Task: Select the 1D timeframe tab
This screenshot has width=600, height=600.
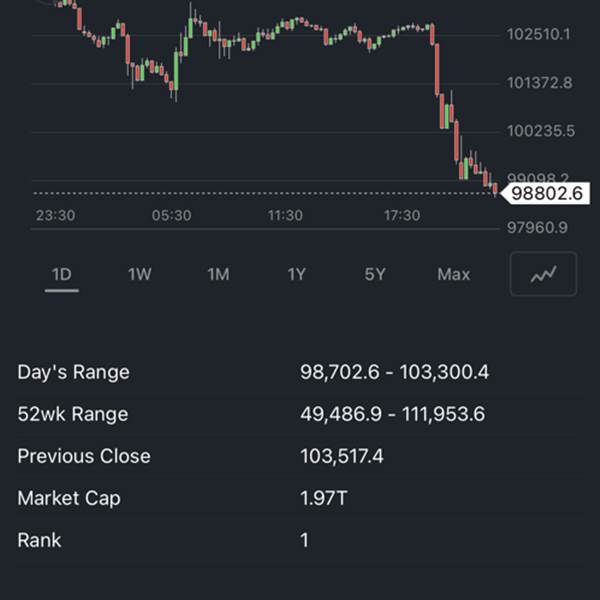Action: point(62,274)
